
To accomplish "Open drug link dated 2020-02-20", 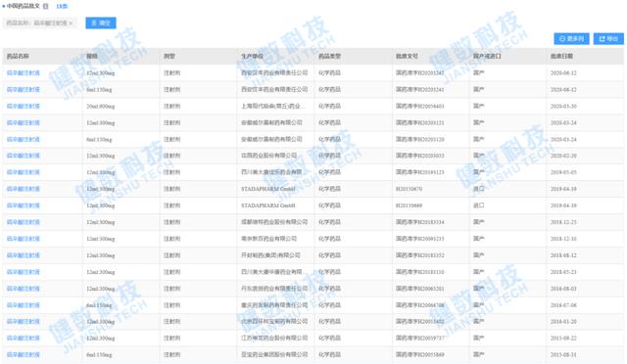I will point(24,156).
